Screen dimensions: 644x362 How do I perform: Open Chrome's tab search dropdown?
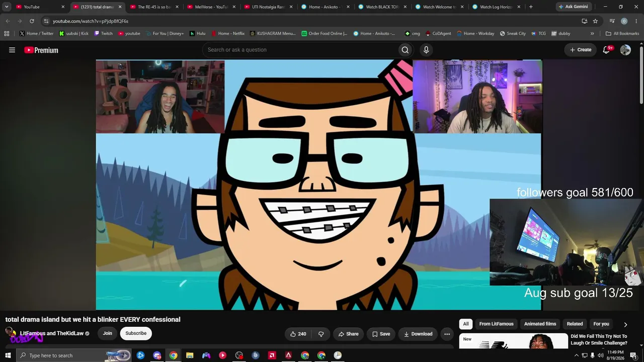pyautogui.click(x=7, y=7)
